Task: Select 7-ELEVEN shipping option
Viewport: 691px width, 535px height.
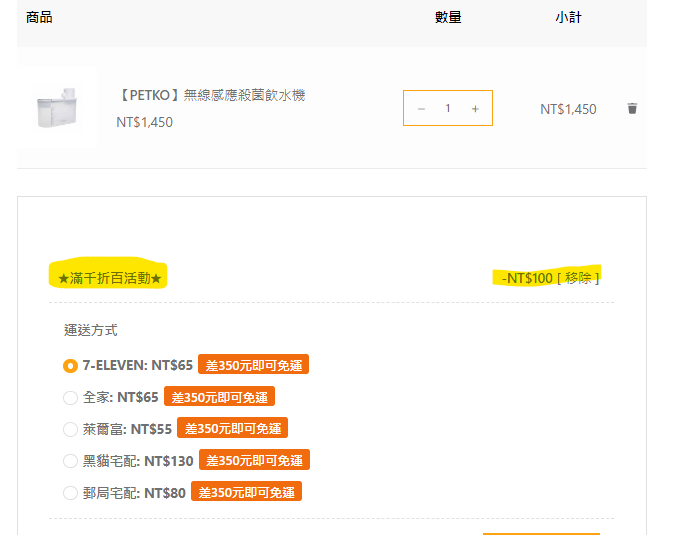Action: (70, 366)
